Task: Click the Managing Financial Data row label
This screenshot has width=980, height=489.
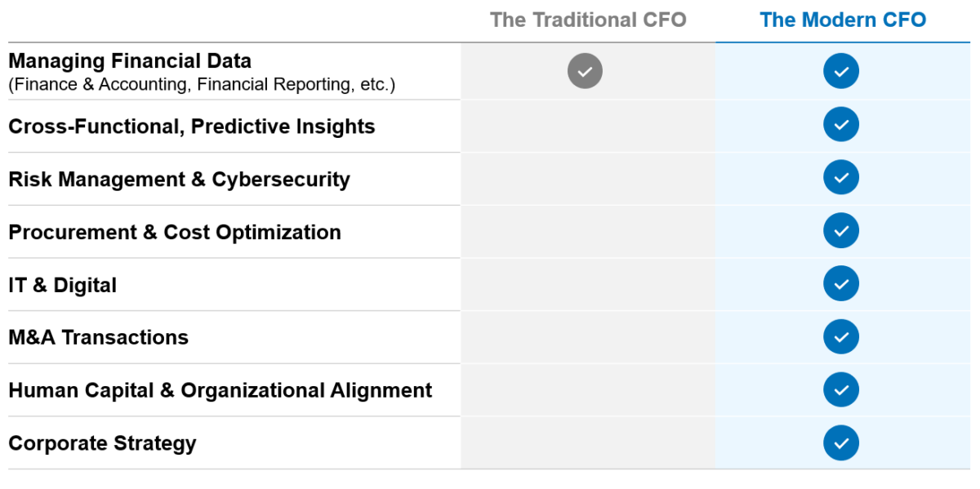Action: [x=130, y=60]
